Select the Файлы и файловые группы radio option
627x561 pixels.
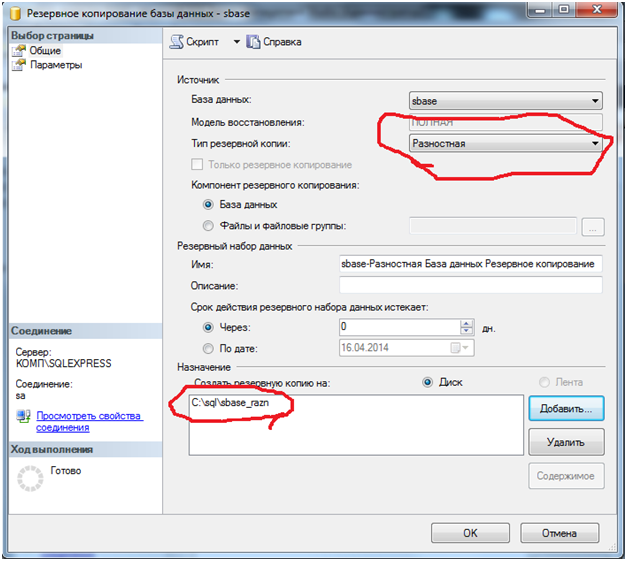tap(208, 226)
